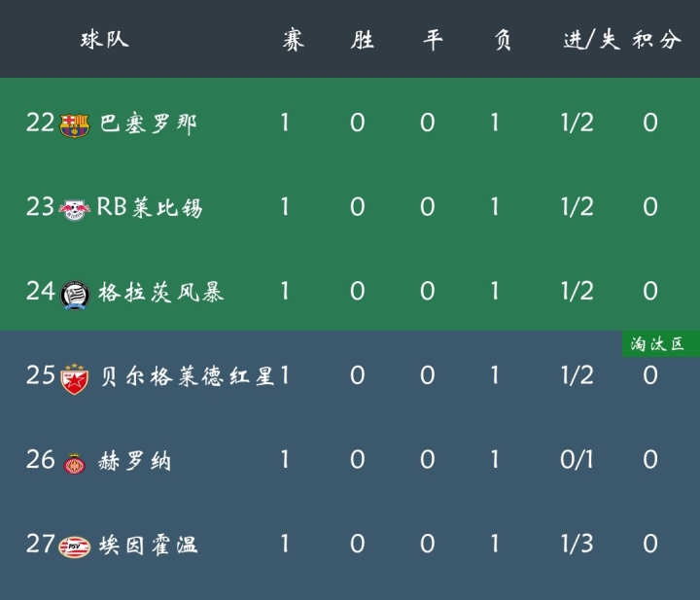Click the Girona club crest icon
The width and height of the screenshot is (700, 600).
[74, 462]
